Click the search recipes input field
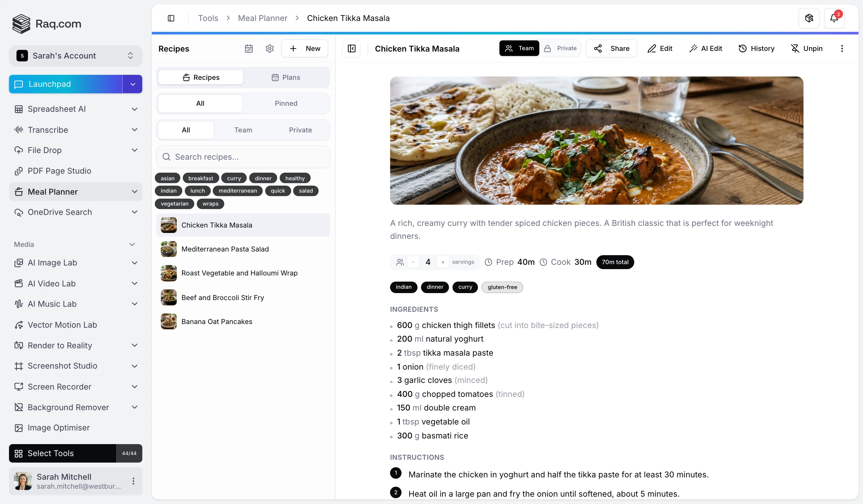This screenshot has height=504, width=863. [243, 157]
